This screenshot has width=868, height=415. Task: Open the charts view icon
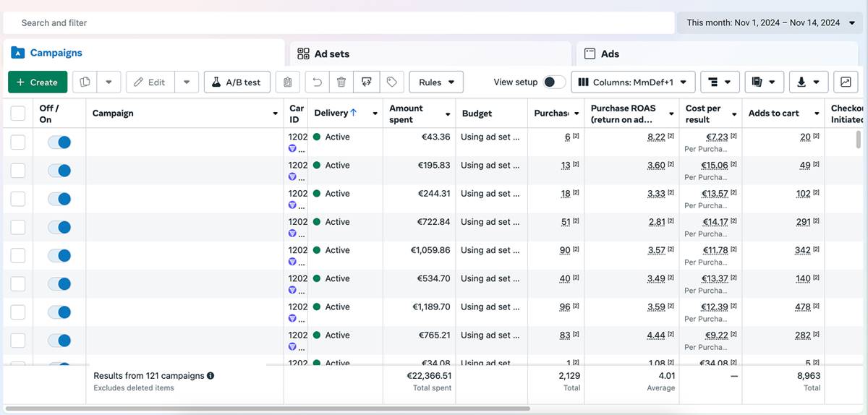[x=846, y=82]
